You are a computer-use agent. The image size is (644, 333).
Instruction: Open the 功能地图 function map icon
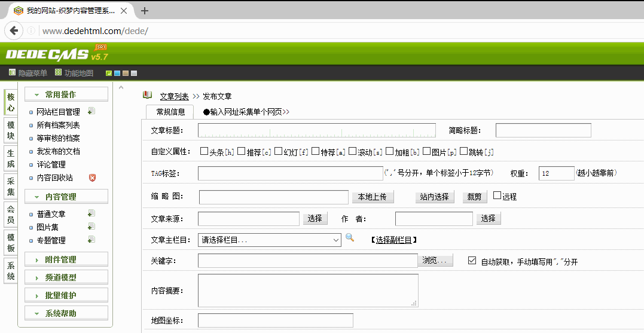click(58, 73)
